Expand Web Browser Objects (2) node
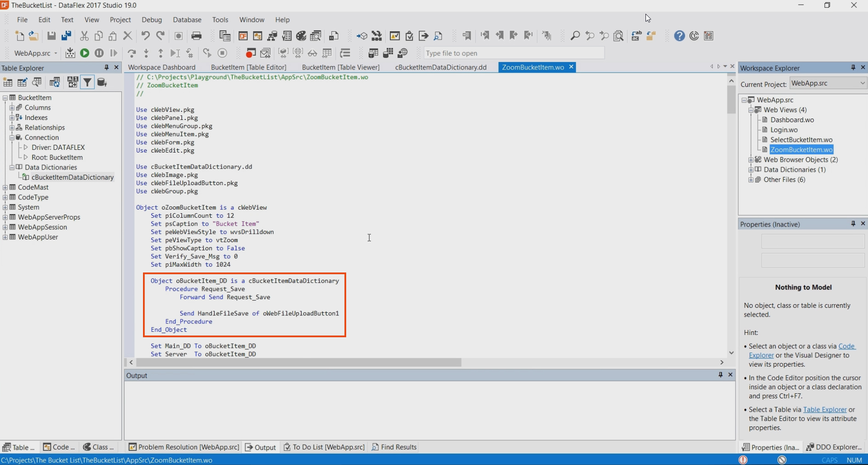The width and height of the screenshot is (868, 465). 751,160
